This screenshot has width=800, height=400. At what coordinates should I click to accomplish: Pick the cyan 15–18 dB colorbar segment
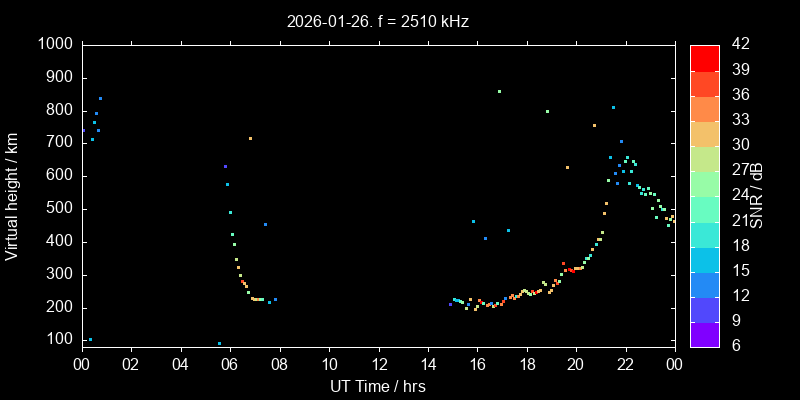pos(704,258)
